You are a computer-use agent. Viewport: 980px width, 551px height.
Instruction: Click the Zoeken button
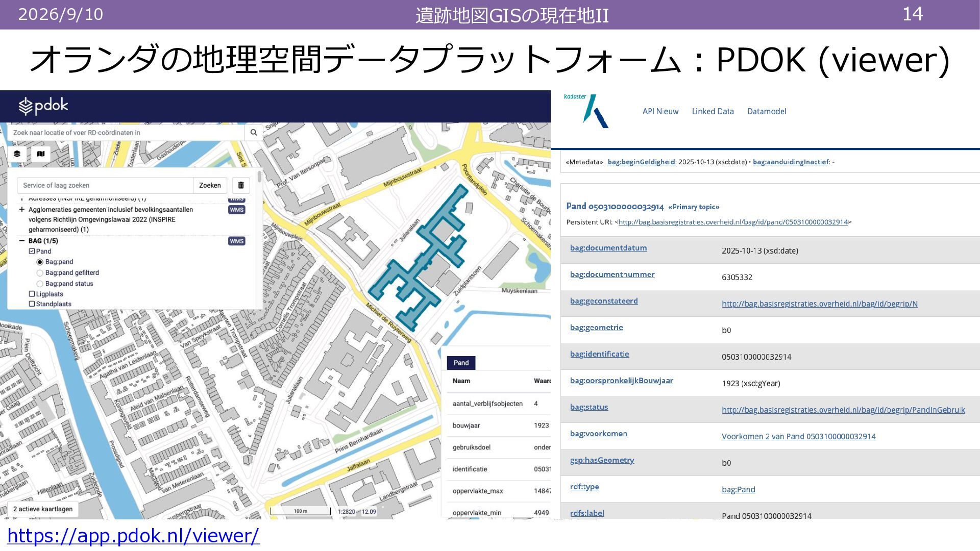pyautogui.click(x=210, y=185)
